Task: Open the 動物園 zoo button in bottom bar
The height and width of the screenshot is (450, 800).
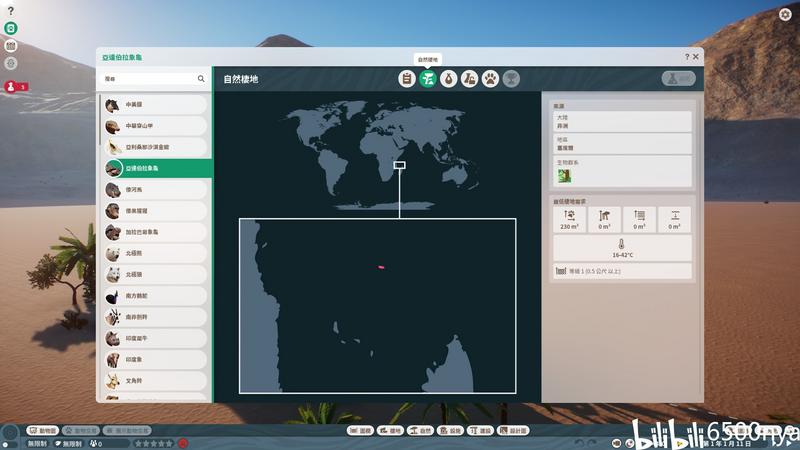Action: pyautogui.click(x=43, y=431)
